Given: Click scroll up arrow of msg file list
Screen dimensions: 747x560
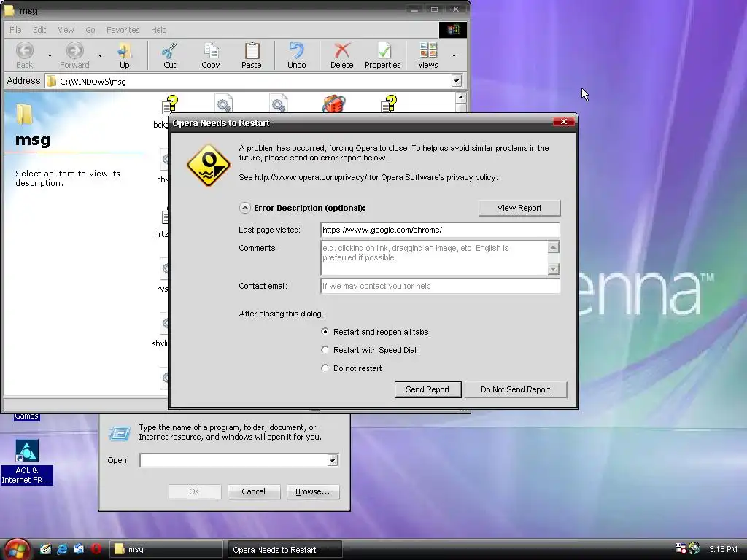Looking at the screenshot, I should 460,98.
